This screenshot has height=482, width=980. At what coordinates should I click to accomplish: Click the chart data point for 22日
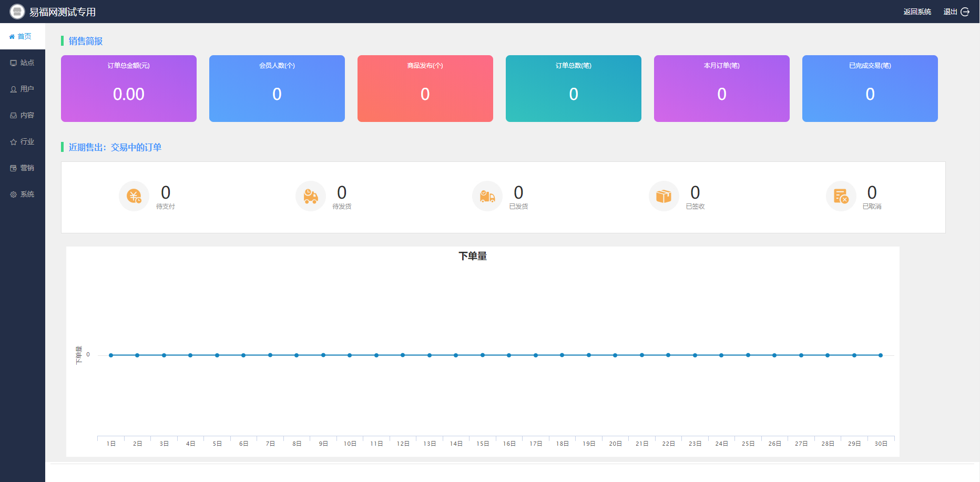(x=668, y=355)
